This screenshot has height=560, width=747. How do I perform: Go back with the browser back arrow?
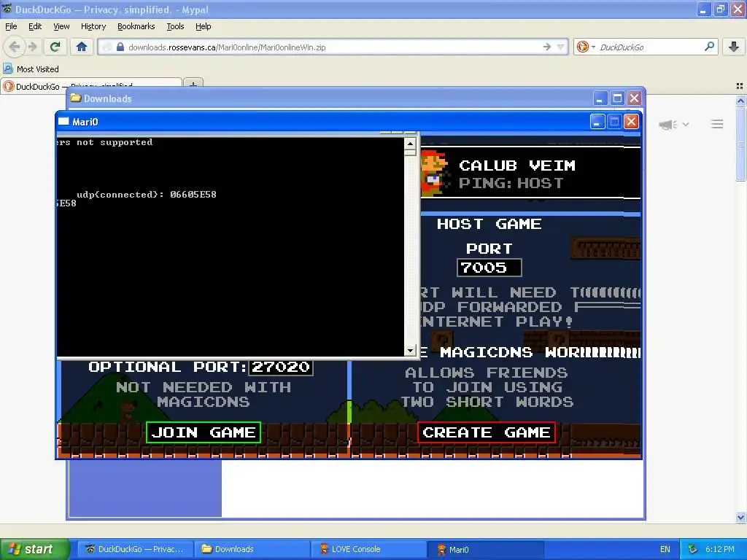[x=15, y=47]
